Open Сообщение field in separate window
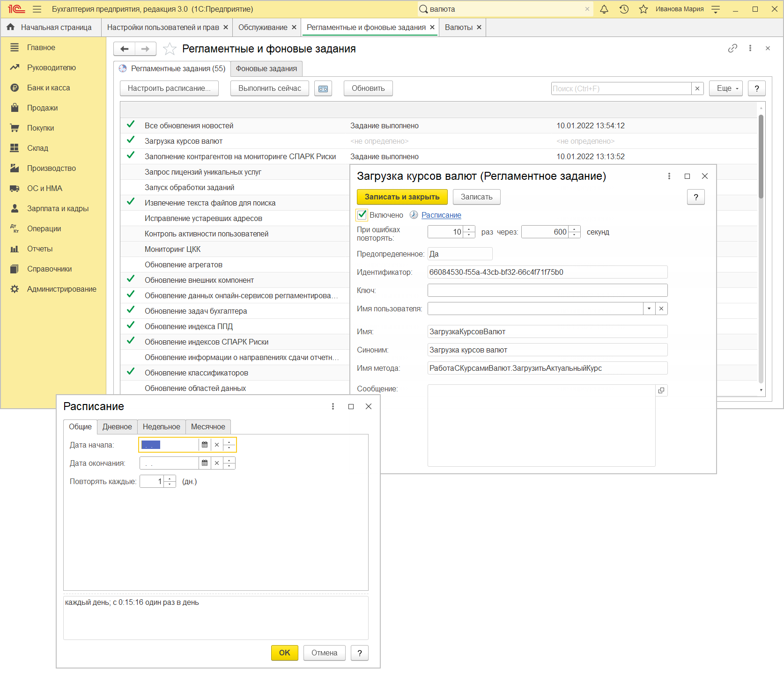The image size is (784, 676). pyautogui.click(x=661, y=390)
